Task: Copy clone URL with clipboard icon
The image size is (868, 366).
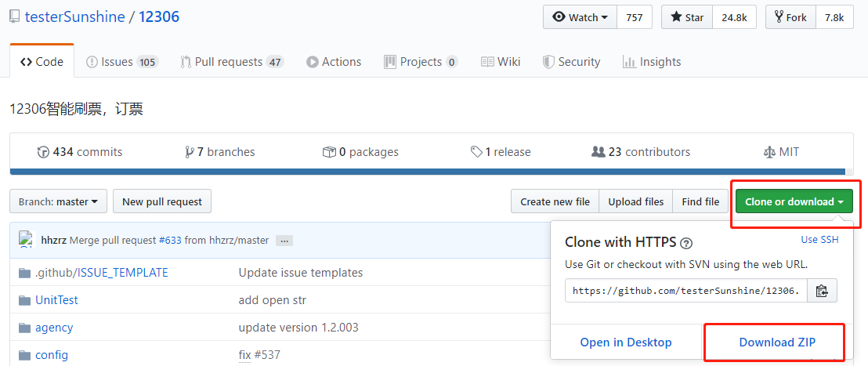Action: 822,290
